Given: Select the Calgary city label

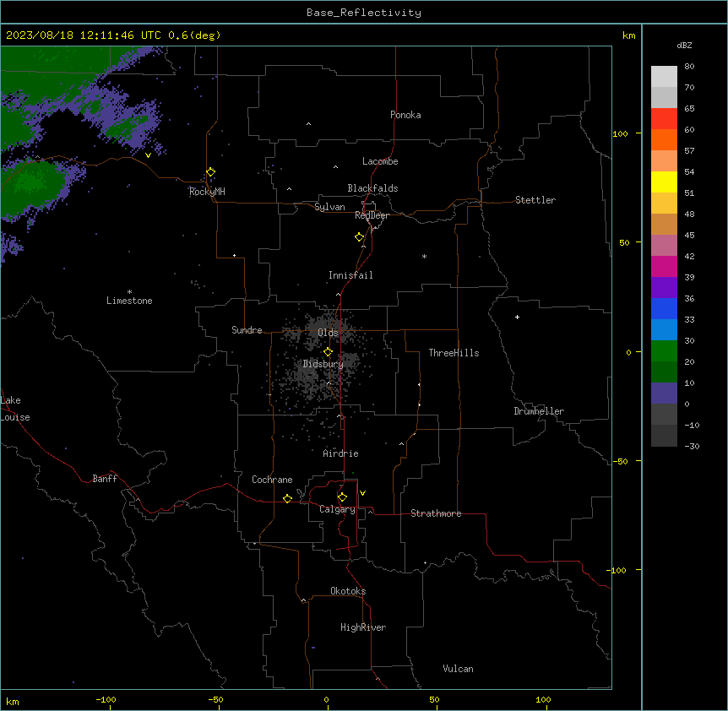Looking at the screenshot, I should coord(337,509).
